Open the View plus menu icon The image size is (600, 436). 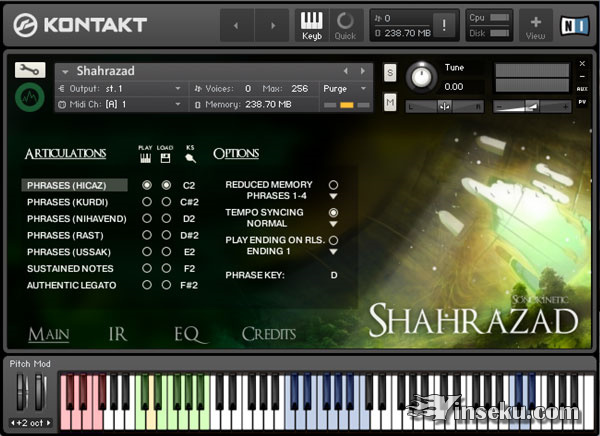pos(535,24)
